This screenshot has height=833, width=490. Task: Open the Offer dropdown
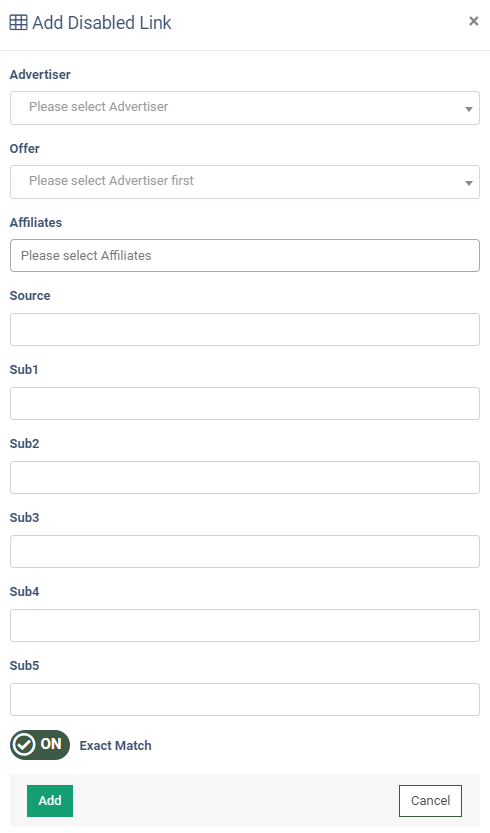[x=245, y=182]
